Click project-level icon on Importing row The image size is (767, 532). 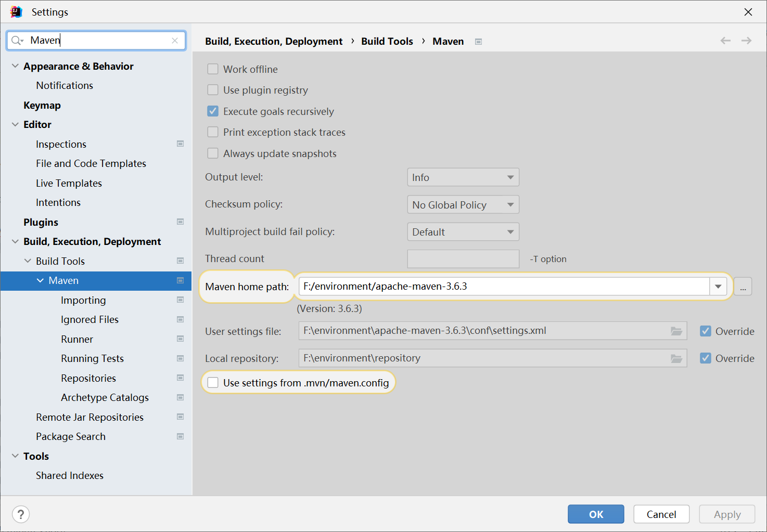pyautogui.click(x=181, y=300)
